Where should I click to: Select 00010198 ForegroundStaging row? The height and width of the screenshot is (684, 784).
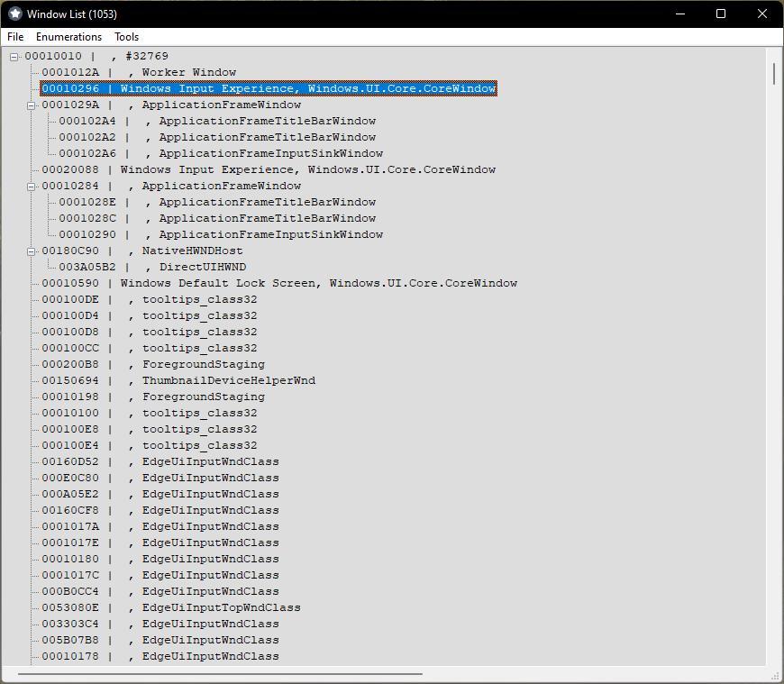[153, 397]
